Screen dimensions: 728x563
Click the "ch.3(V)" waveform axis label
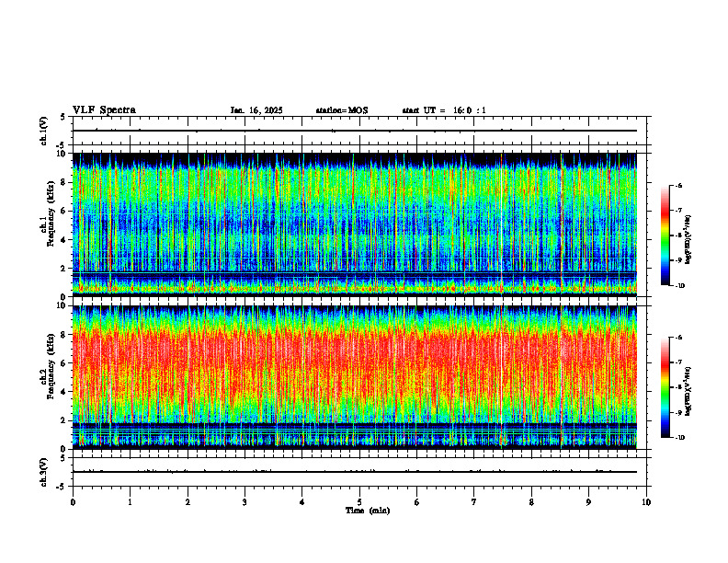pyautogui.click(x=43, y=472)
